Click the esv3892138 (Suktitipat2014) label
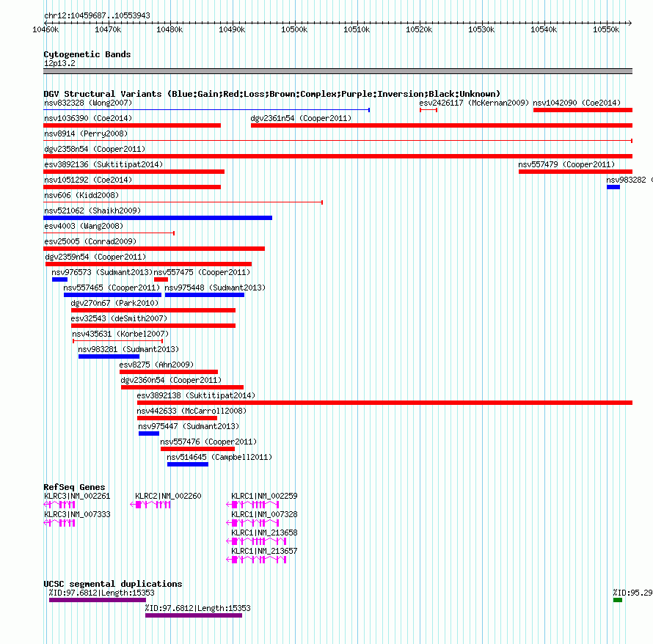The image size is (653, 644). [196, 395]
